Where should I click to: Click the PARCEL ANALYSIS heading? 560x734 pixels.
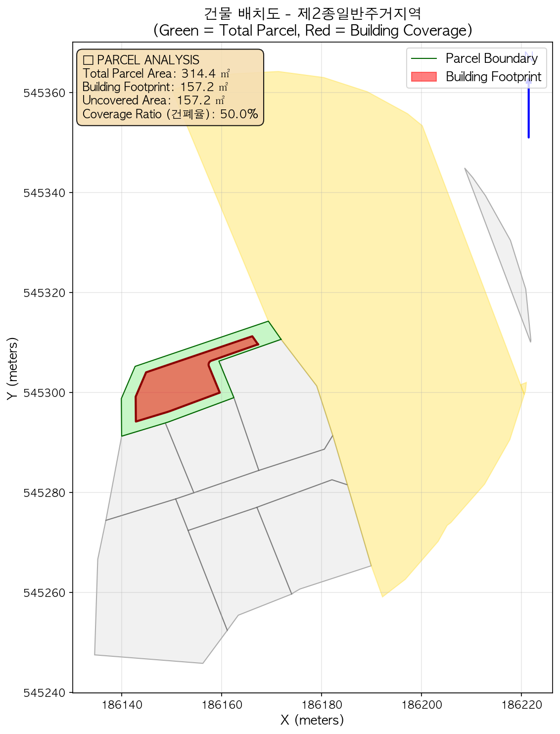[141, 60]
